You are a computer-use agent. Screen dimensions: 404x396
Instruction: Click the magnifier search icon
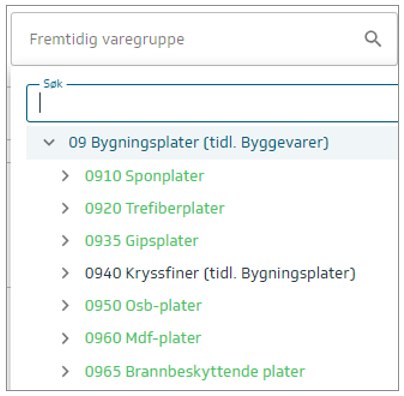click(373, 39)
